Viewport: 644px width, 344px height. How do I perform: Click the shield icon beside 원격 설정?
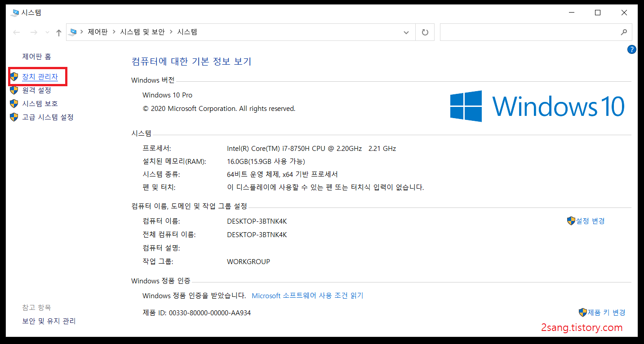(14, 90)
